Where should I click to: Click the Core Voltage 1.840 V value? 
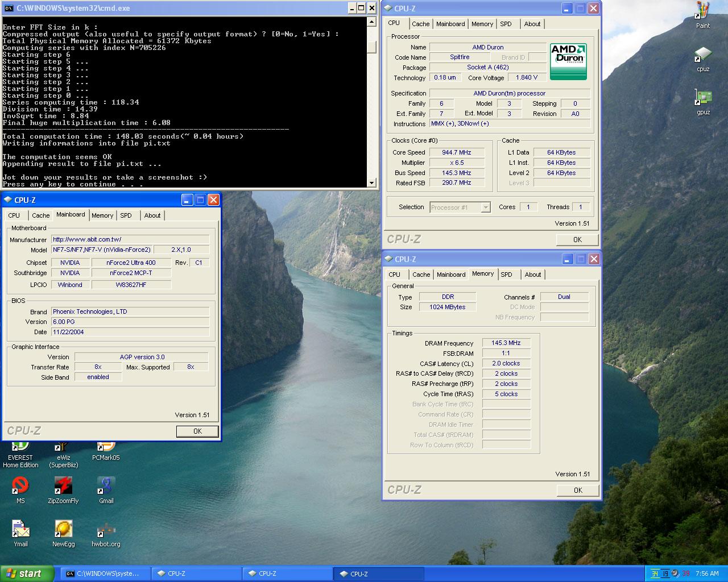(527, 77)
